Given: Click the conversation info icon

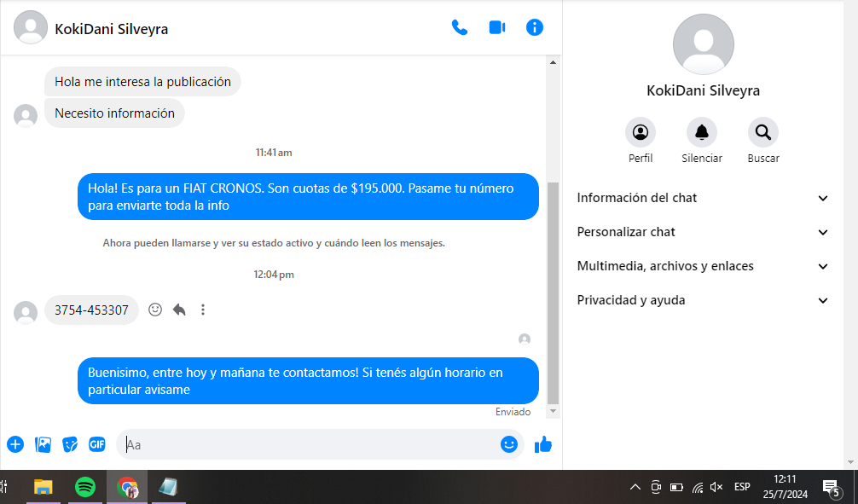Looking at the screenshot, I should tap(535, 27).
